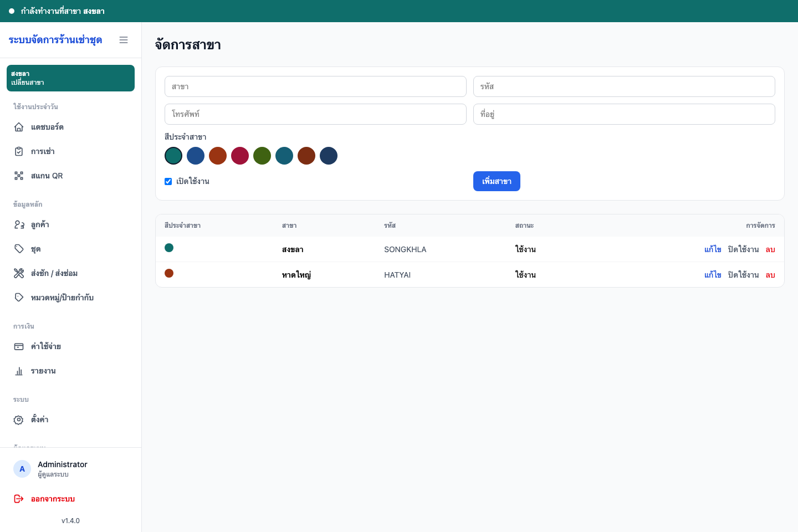The width and height of the screenshot is (798, 532).
Task: Click the tag icon beside ชุด
Action: [19, 249]
